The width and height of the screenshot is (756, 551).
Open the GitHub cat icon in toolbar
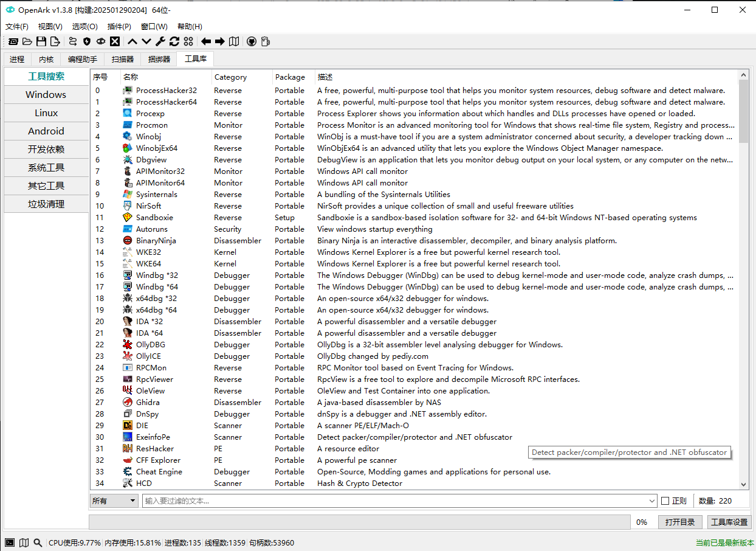tap(252, 41)
